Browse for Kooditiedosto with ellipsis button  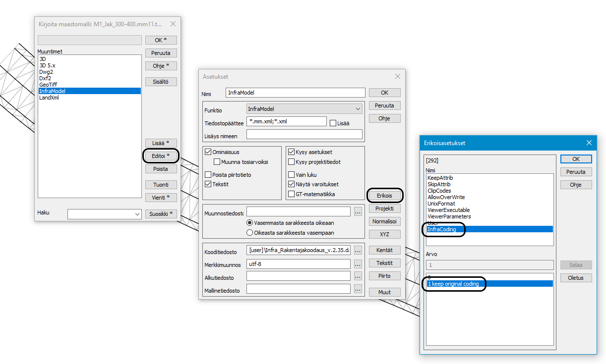tap(358, 250)
